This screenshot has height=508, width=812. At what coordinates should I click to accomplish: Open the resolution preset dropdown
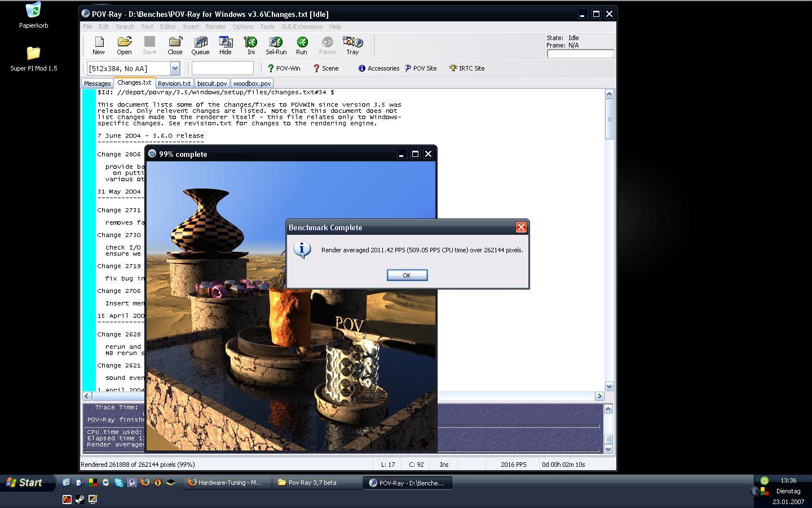coord(175,68)
